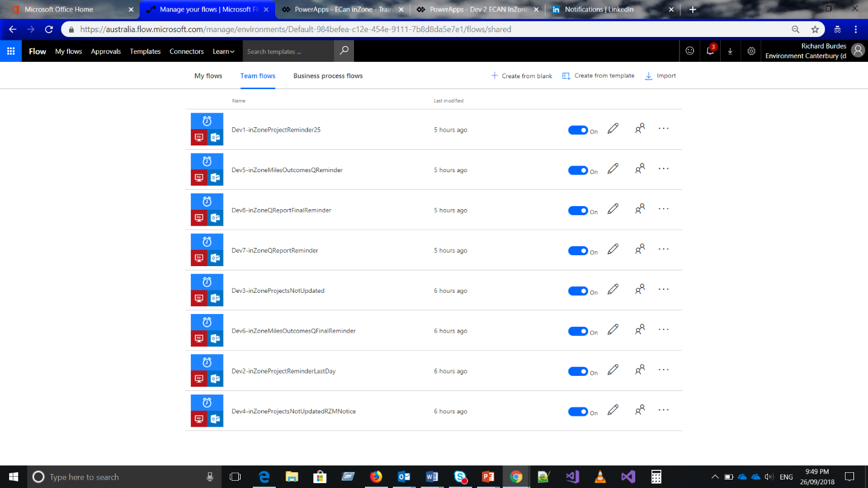
Task: Click the mobile app download icon
Action: [x=730, y=51]
